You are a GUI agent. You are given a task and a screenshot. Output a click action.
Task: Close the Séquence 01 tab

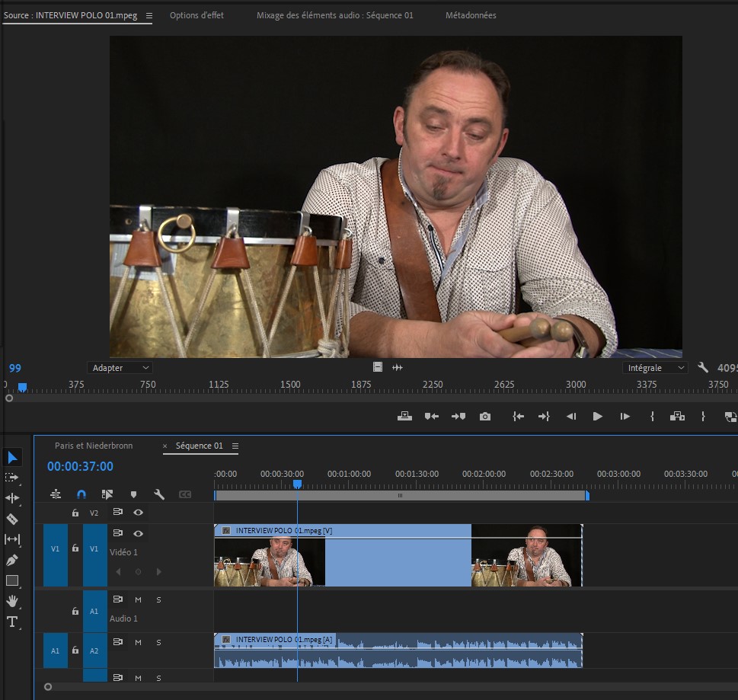tap(165, 446)
